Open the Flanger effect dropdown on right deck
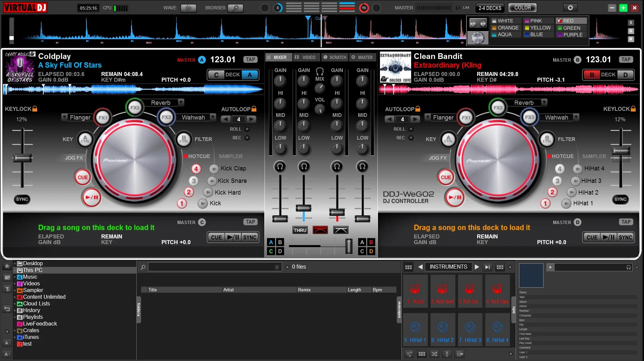 (x=428, y=117)
